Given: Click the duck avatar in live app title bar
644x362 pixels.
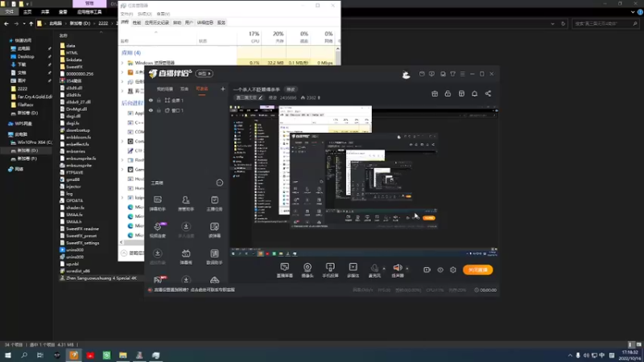Looking at the screenshot, I should 406,74.
